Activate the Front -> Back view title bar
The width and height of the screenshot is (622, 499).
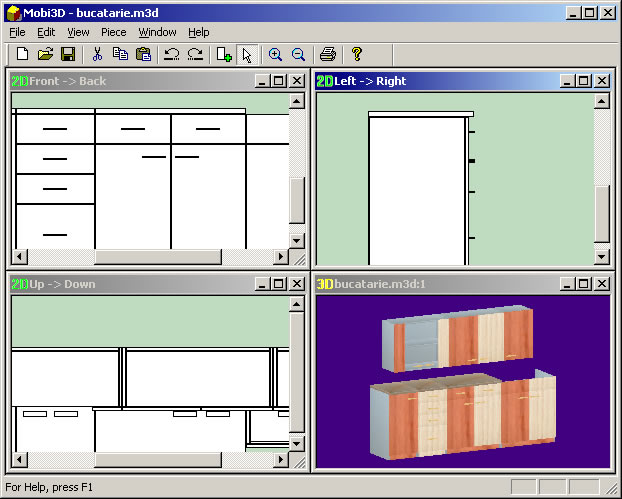point(158,81)
